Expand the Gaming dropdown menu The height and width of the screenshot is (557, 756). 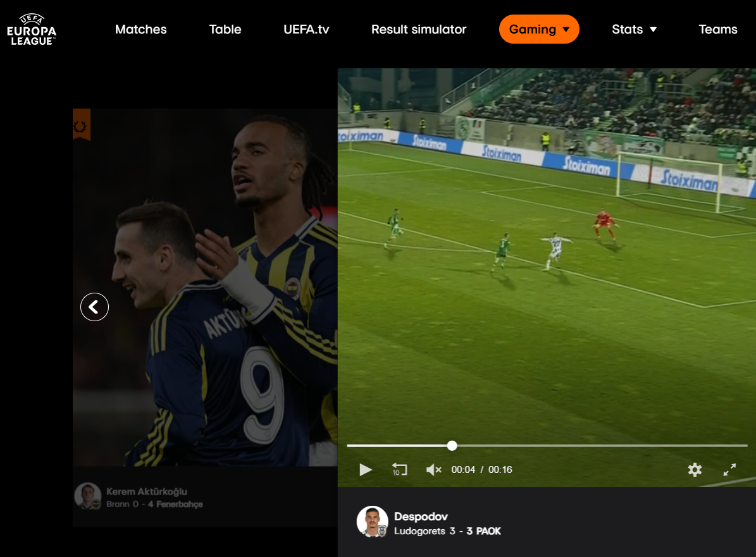tap(539, 30)
